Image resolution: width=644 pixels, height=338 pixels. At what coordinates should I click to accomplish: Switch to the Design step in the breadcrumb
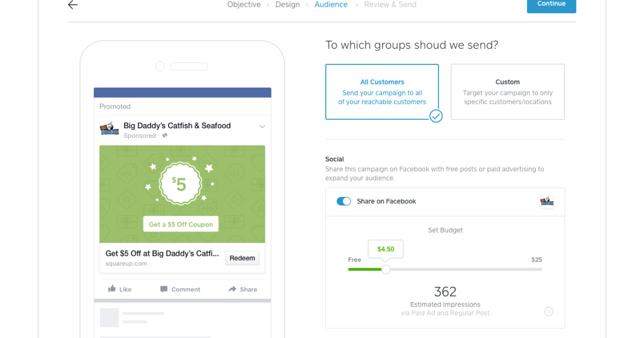tap(288, 4)
